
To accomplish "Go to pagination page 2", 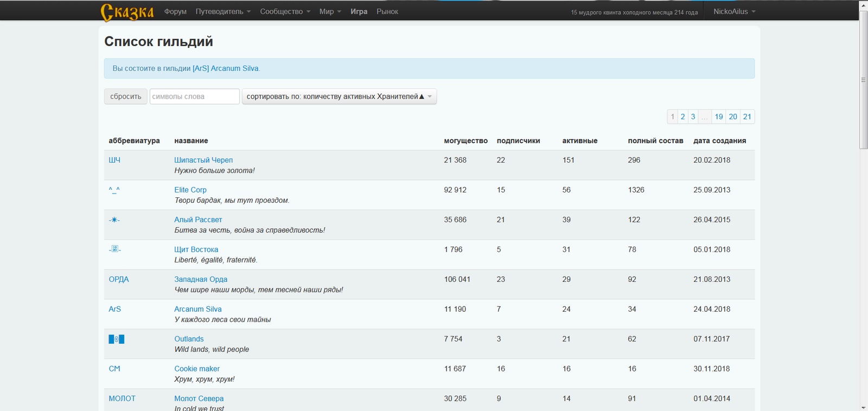I will [683, 117].
